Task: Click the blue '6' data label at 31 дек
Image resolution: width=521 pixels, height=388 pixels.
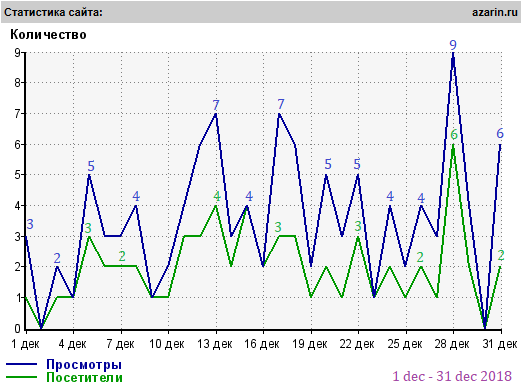Action: coord(500,133)
